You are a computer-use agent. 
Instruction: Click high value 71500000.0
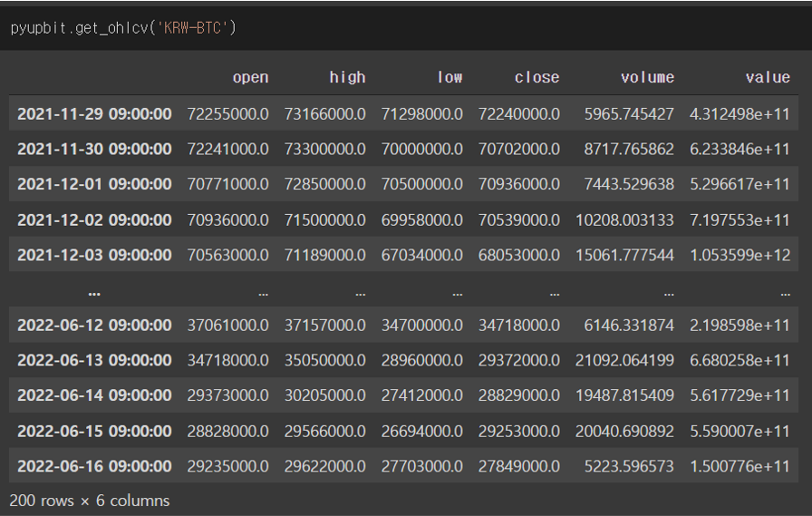pyautogui.click(x=324, y=220)
